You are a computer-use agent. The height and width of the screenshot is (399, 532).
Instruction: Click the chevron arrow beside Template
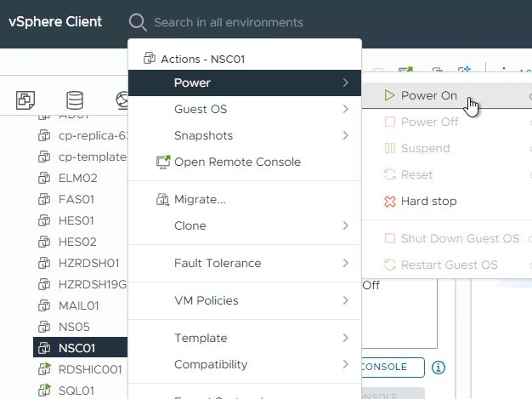(x=345, y=338)
